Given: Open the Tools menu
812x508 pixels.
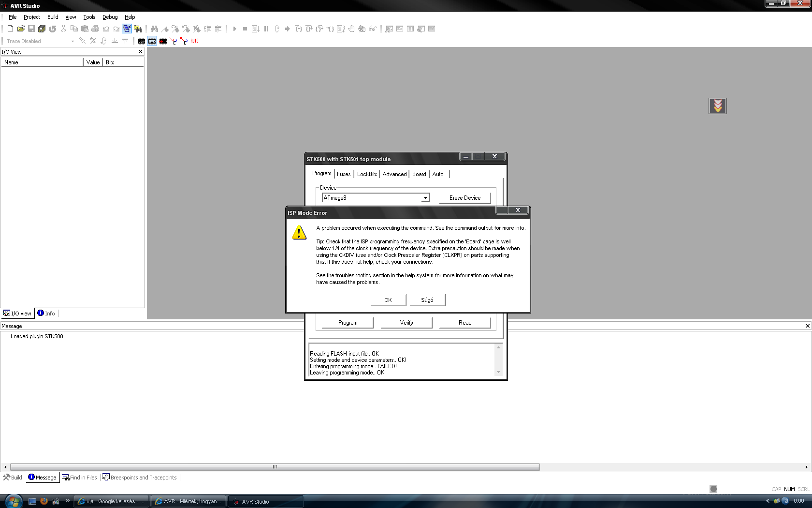Looking at the screenshot, I should pyautogui.click(x=89, y=17).
